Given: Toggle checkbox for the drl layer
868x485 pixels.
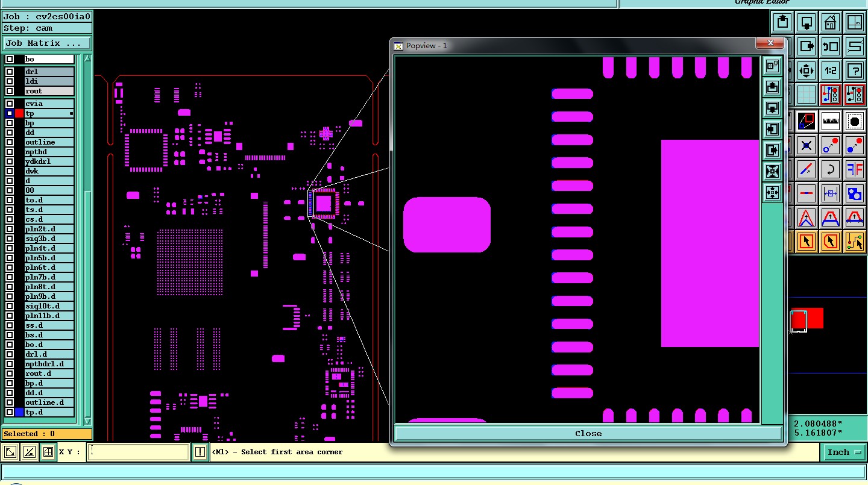Looking at the screenshot, I should point(10,72).
